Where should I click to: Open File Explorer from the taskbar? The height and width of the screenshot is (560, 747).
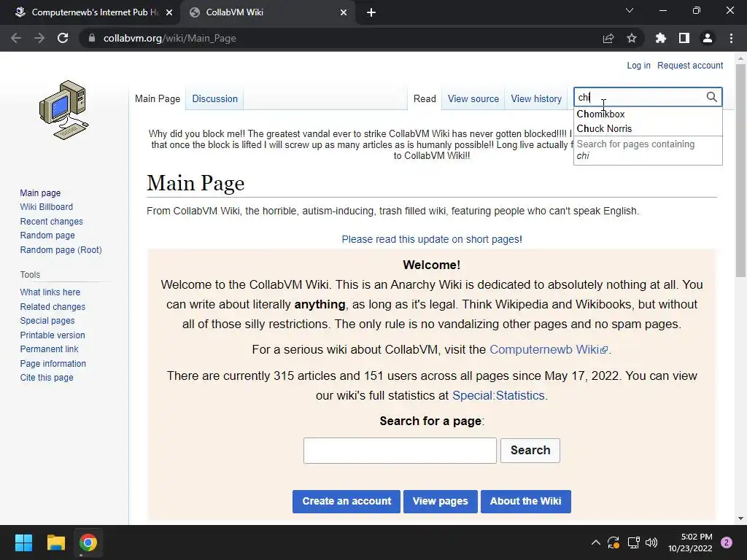[x=55, y=542]
